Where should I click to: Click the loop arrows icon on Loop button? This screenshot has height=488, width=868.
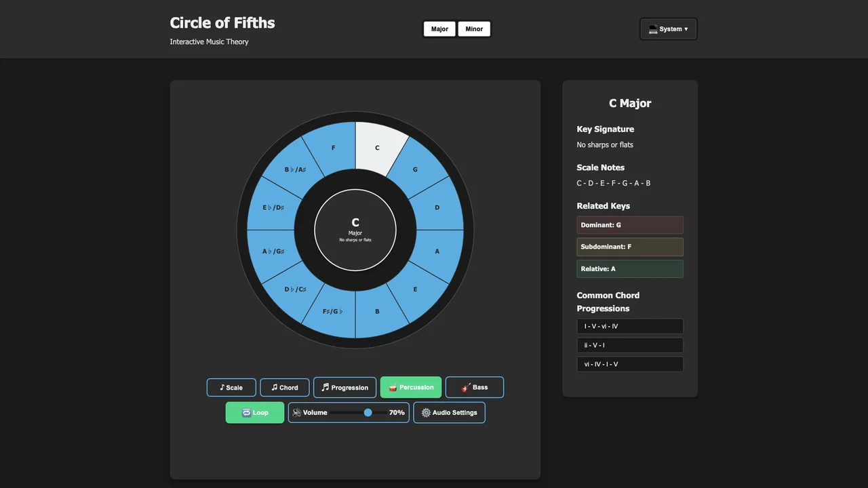point(246,412)
